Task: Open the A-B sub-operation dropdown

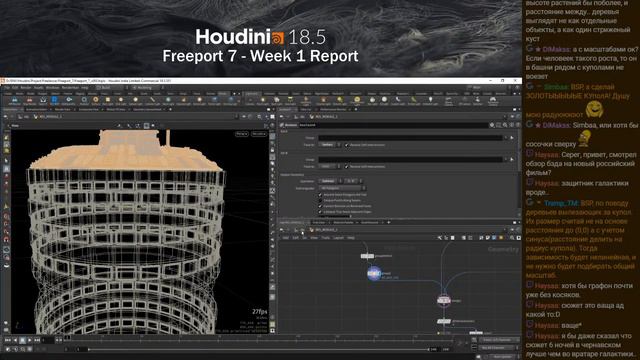Action: pyautogui.click(x=353, y=181)
